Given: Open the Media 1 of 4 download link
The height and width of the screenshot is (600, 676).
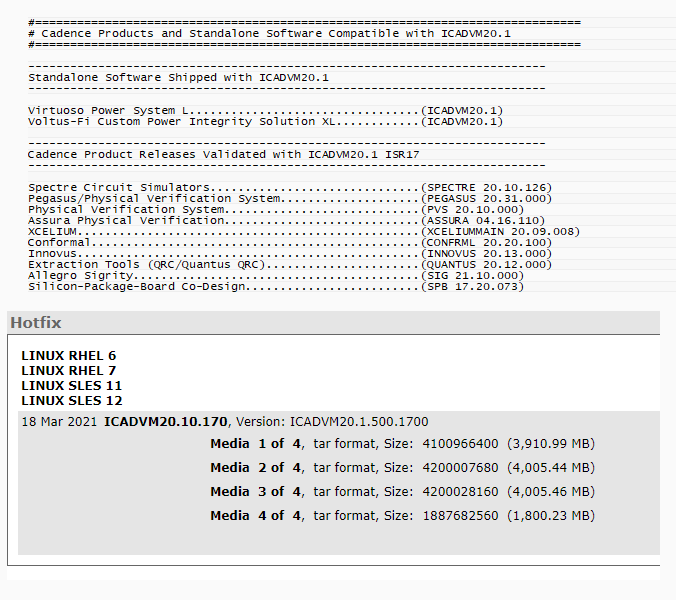Looking at the screenshot, I should point(257,444).
